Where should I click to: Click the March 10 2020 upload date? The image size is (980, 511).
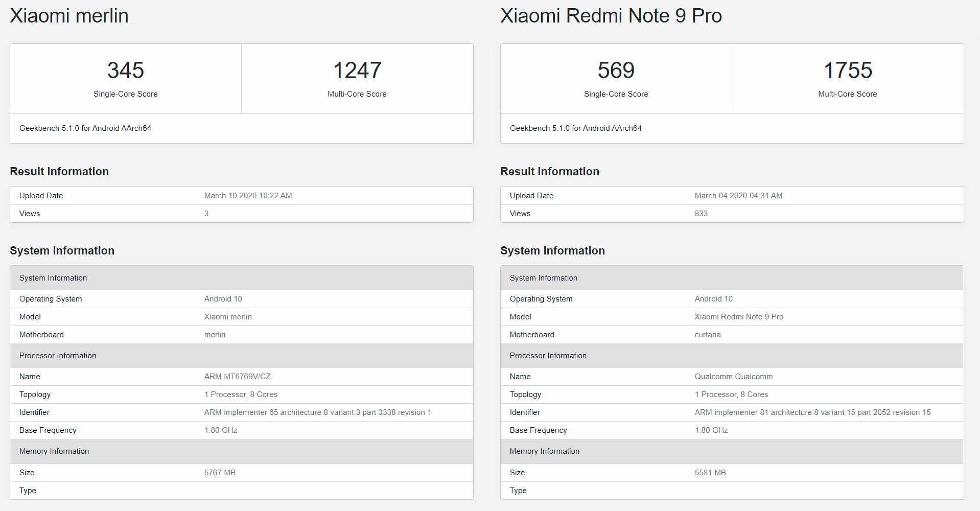(x=248, y=196)
